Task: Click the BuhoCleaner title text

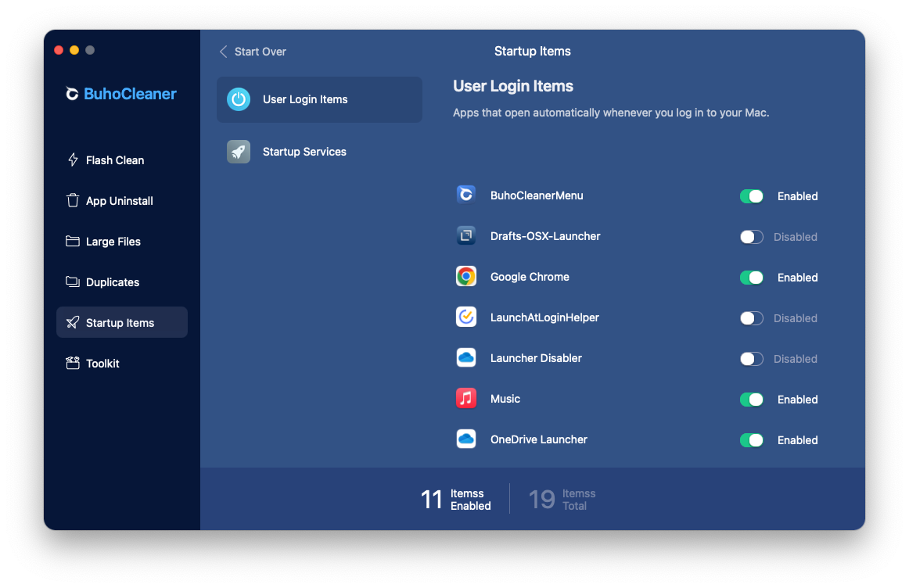Action: [130, 94]
